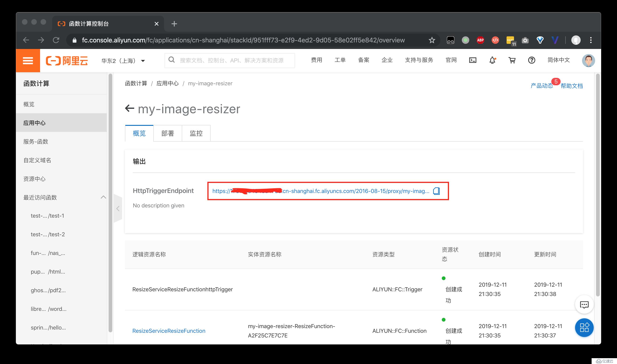The height and width of the screenshot is (364, 617).
Task: Go back using arrow beside my-image-resizer
Action: click(x=130, y=108)
